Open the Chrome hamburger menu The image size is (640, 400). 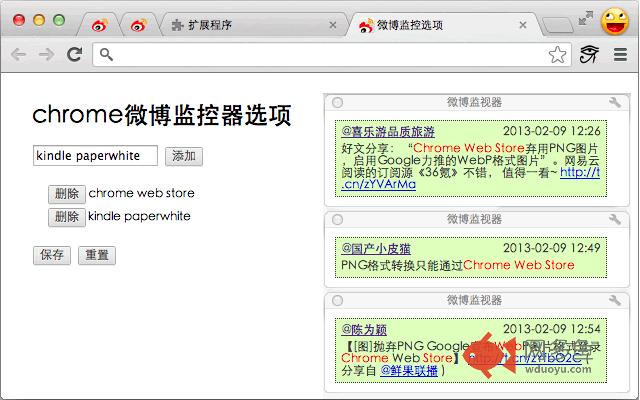(x=620, y=54)
